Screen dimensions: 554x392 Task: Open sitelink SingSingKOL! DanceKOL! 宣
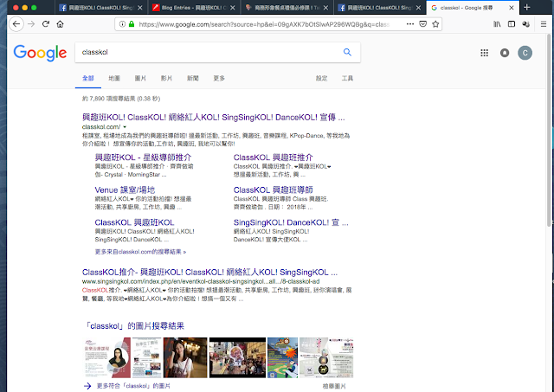point(291,222)
